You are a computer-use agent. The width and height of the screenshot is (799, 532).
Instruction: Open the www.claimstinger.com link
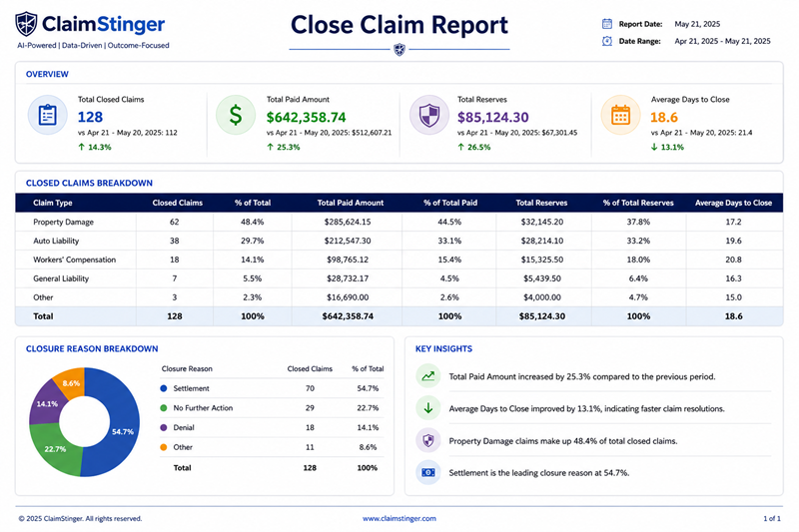pos(399,518)
